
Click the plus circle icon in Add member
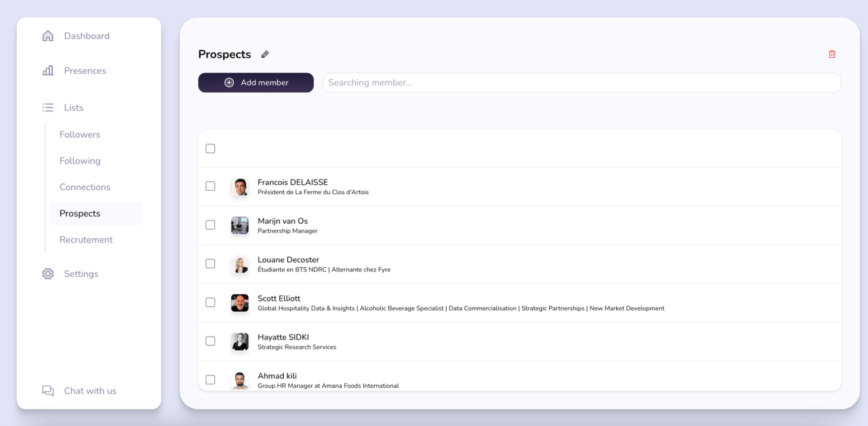(229, 83)
